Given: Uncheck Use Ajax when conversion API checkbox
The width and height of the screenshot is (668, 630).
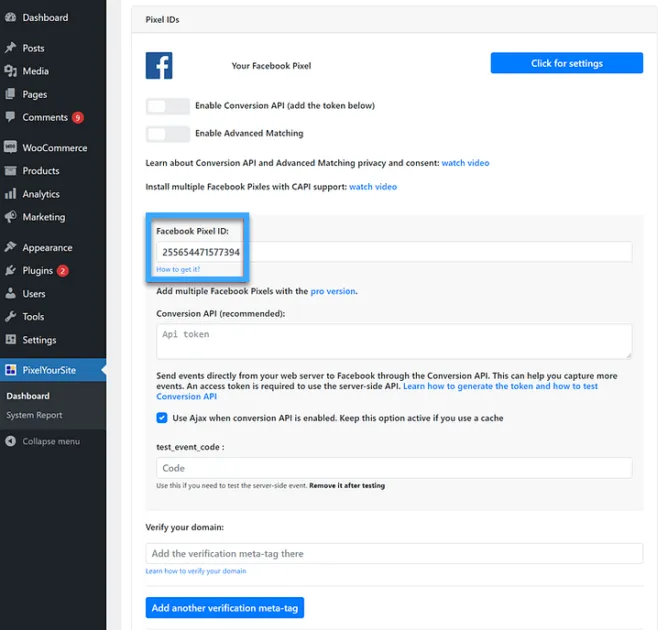Looking at the screenshot, I should [x=162, y=418].
